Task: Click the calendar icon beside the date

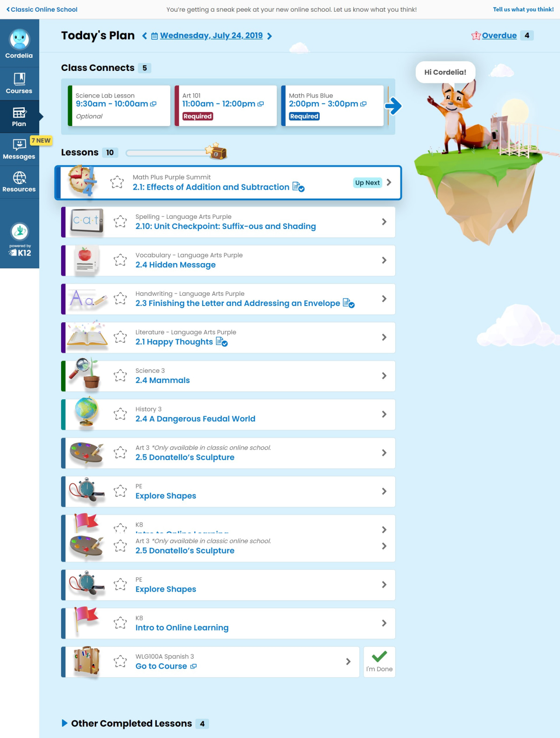Action: [x=154, y=36]
